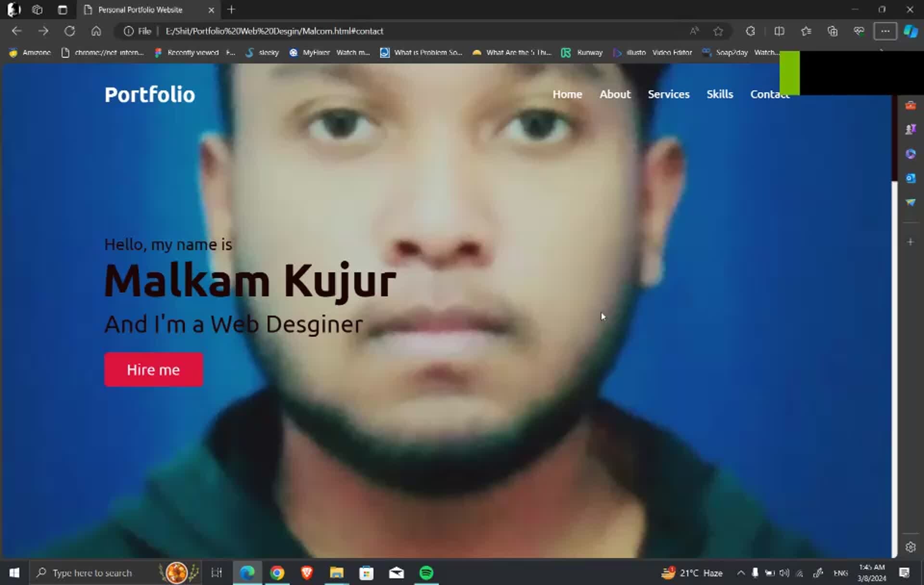This screenshot has height=585, width=924.
Task: Switch to the Personal Portfolio Website tab
Action: click(140, 10)
